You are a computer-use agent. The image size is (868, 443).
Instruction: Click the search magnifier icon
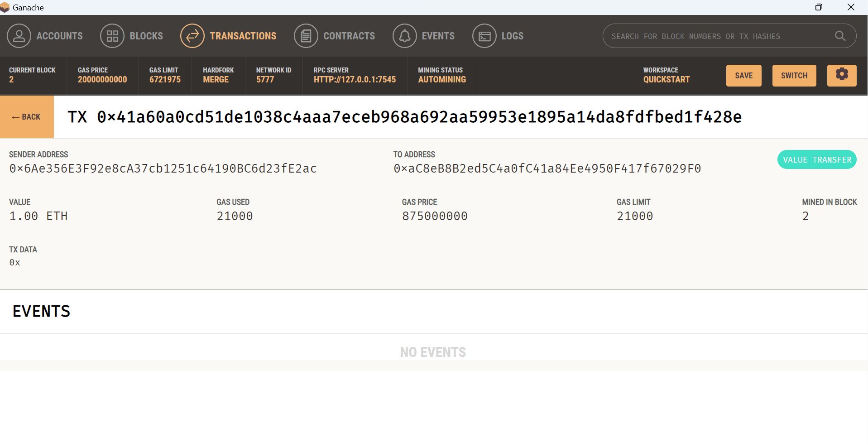click(840, 36)
